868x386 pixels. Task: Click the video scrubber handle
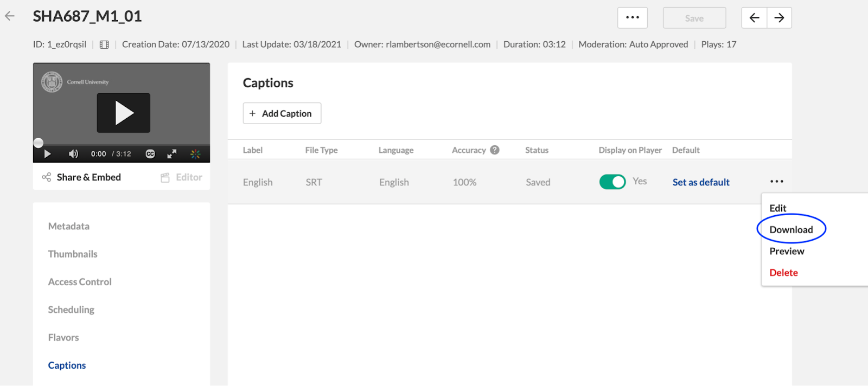38,143
